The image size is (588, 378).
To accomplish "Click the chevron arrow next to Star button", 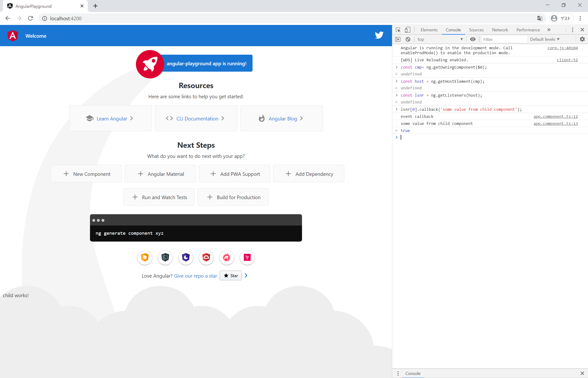I will [246, 276].
